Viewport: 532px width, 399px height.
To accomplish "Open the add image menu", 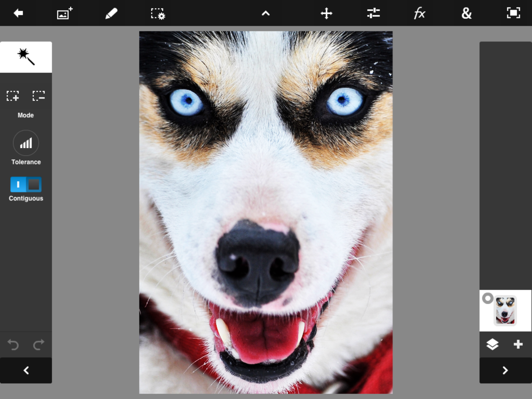I will pyautogui.click(x=65, y=13).
